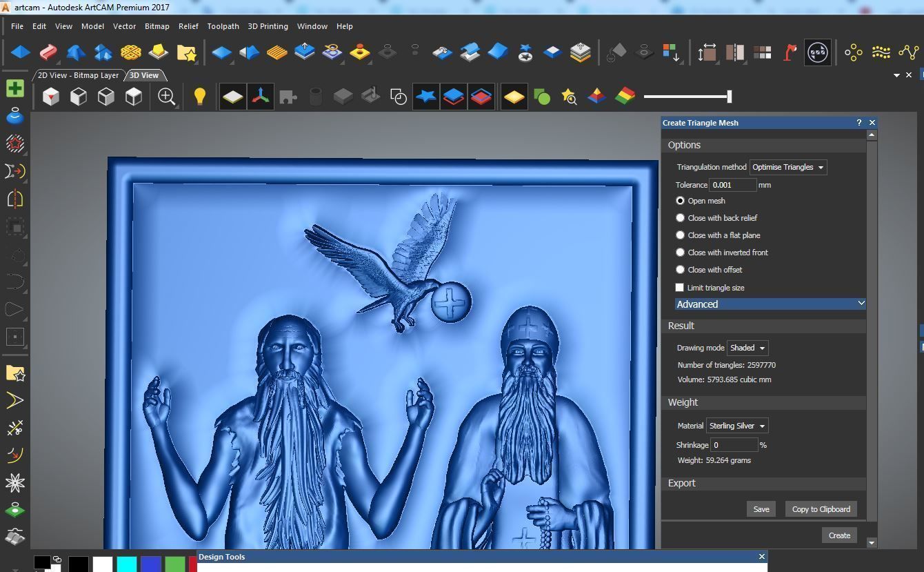This screenshot has height=572, width=924.
Task: Click the yellow flat plane icon in view toolbar
Action: (x=514, y=97)
